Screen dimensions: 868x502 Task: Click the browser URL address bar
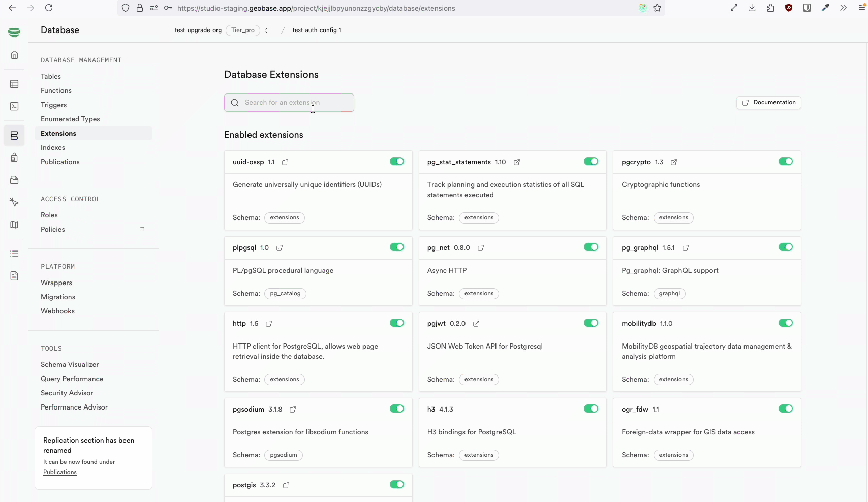click(x=391, y=8)
